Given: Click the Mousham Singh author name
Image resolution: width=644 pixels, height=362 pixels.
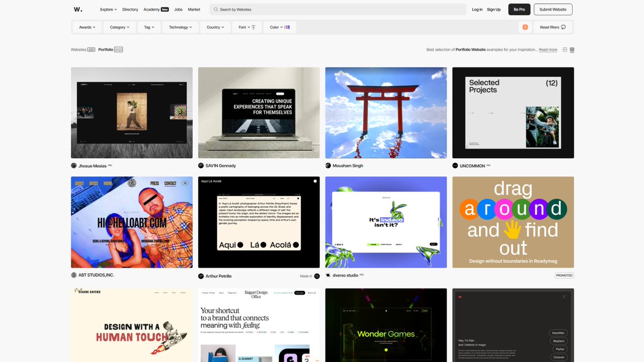Looking at the screenshot, I should [348, 166].
